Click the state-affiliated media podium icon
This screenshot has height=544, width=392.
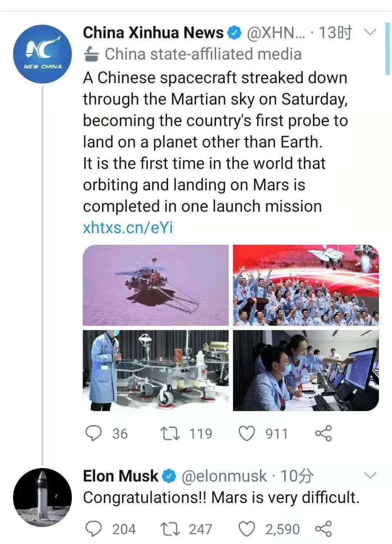[91, 54]
